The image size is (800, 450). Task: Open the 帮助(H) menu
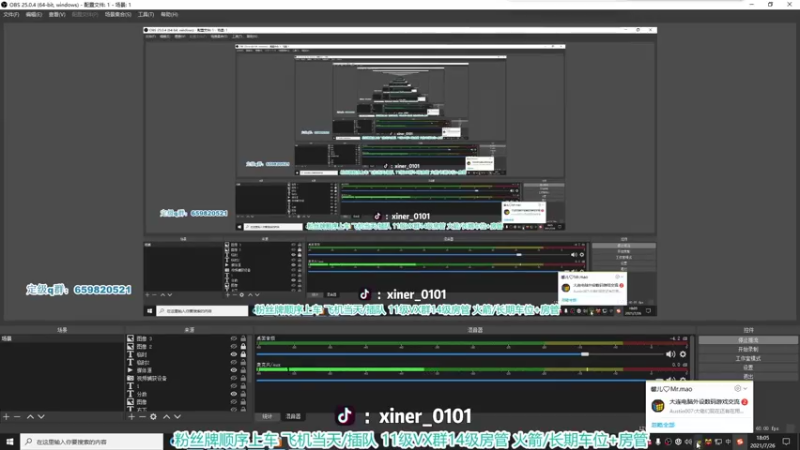[169, 14]
